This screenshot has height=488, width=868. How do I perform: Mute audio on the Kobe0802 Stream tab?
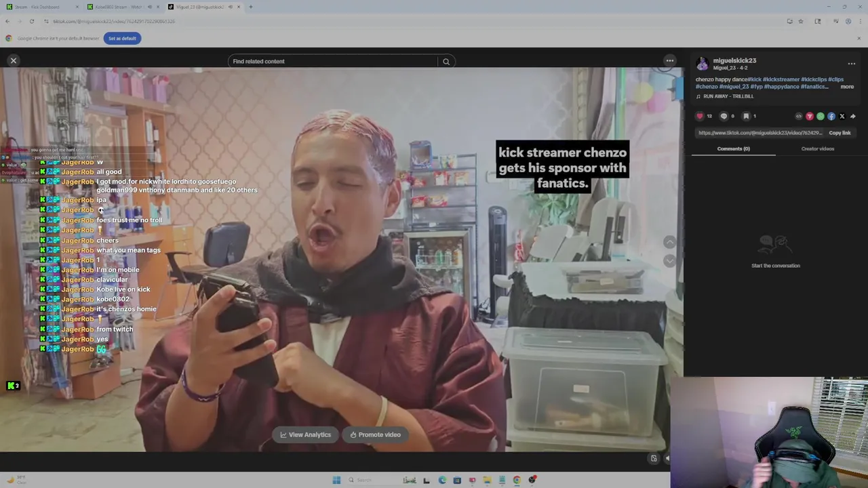click(x=150, y=7)
